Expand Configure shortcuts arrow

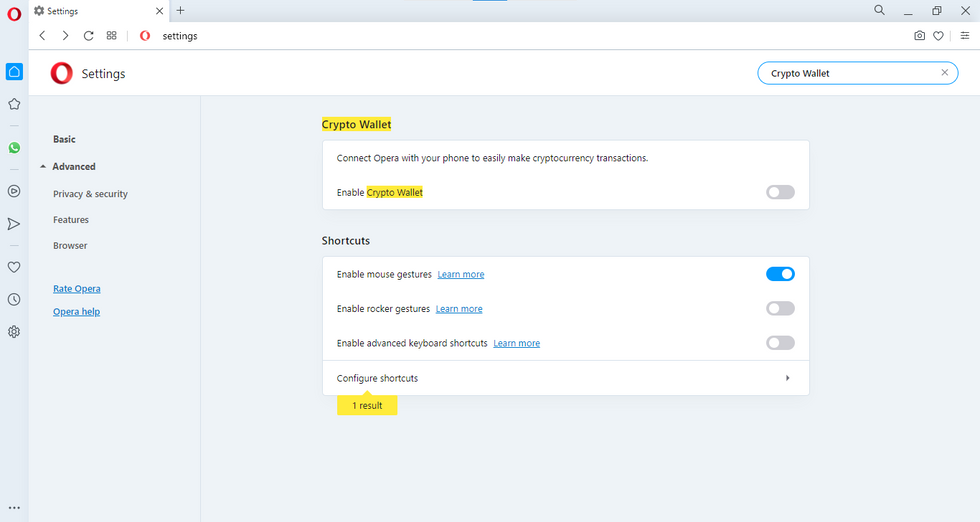tap(788, 378)
